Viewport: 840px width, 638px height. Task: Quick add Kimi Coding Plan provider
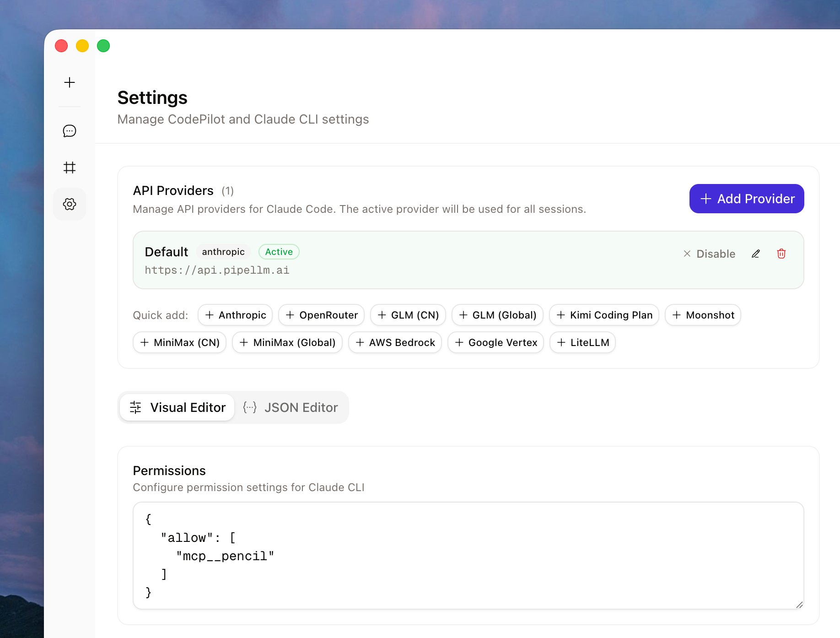coord(604,315)
